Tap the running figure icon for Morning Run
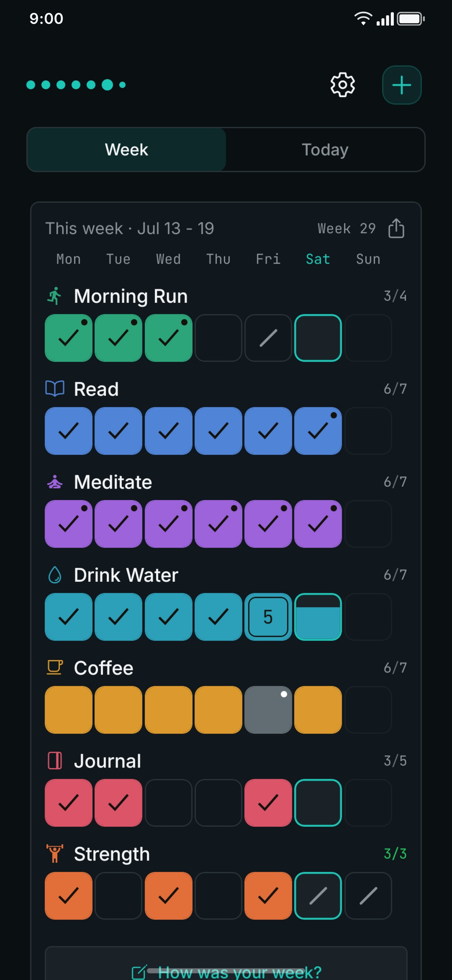Screen dimensions: 452x980 pyautogui.click(x=55, y=296)
